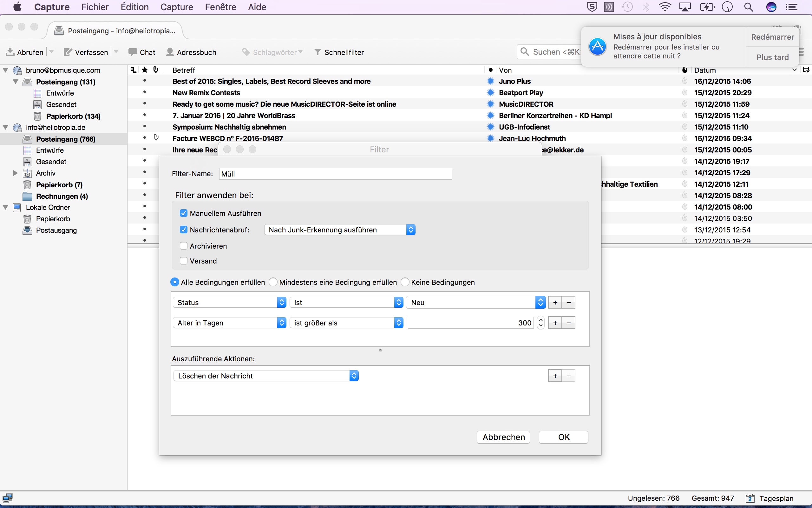Screen dimensions: 812x508
Task: Open the Siri menu bar icon
Action: coord(771,7)
